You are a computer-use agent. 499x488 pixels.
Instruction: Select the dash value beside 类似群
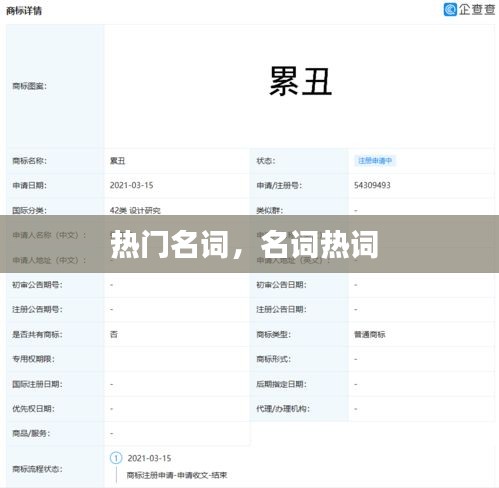[356, 211]
